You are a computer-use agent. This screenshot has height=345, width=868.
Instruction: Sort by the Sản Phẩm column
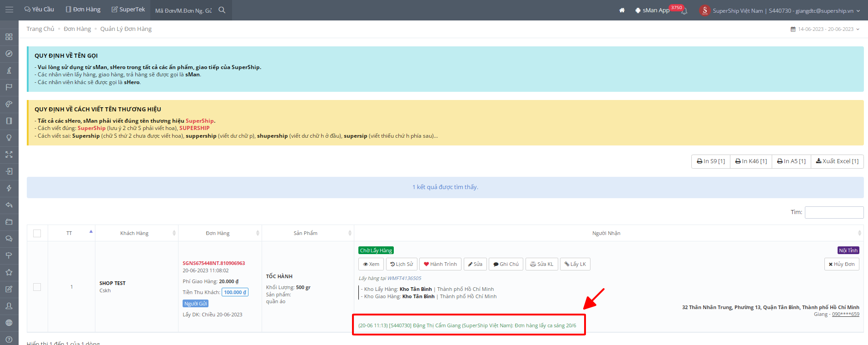[308, 233]
